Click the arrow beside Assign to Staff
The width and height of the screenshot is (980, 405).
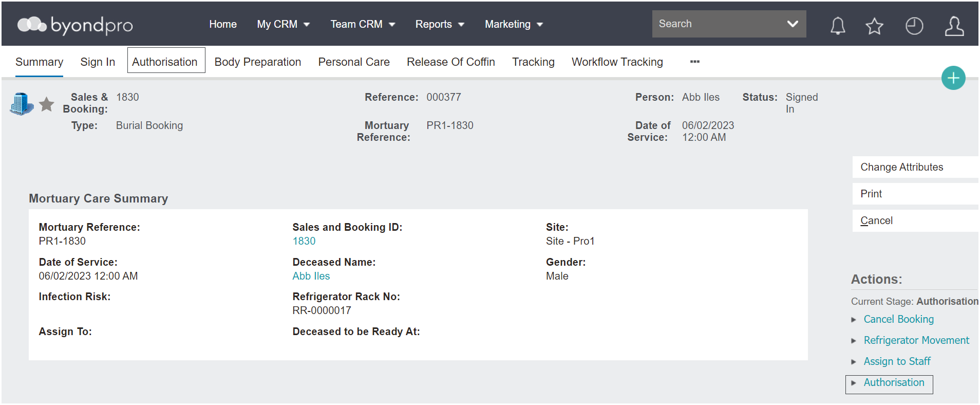(854, 362)
